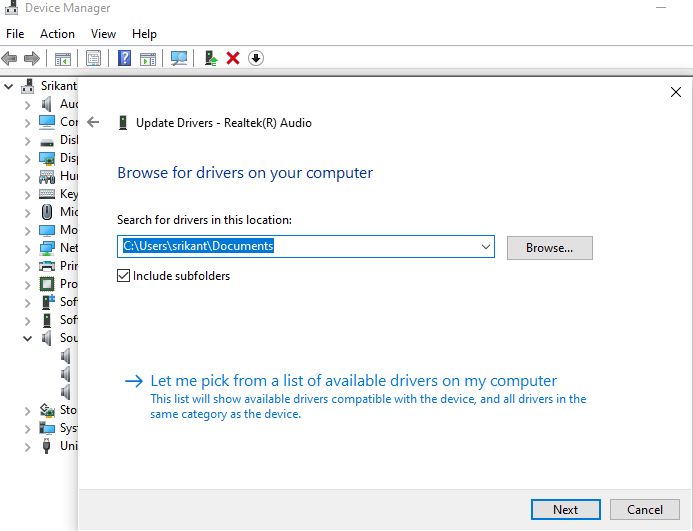Viewport: 693px width, 531px height.
Task: Expand the Keyboards node chevron
Action: tap(28, 195)
